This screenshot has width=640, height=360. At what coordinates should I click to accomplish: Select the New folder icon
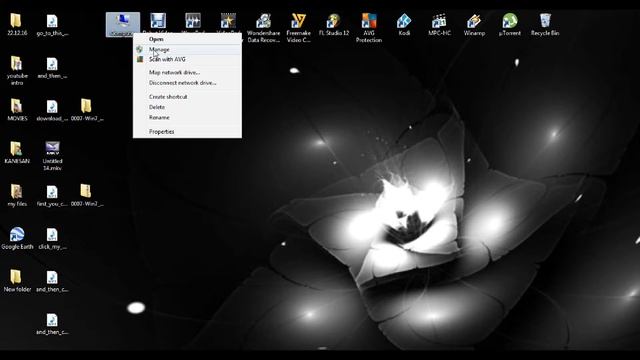pos(16,277)
